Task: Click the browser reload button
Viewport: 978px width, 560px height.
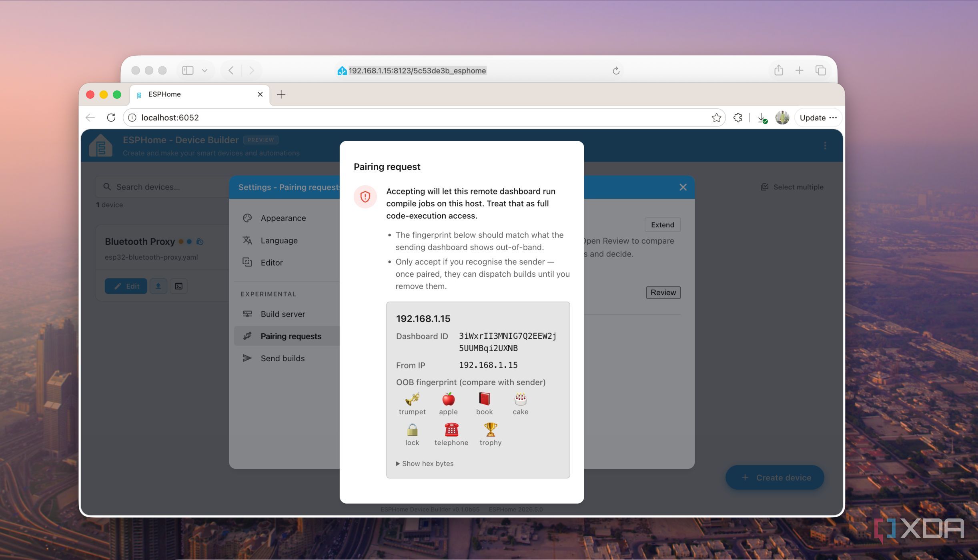Action: click(111, 118)
